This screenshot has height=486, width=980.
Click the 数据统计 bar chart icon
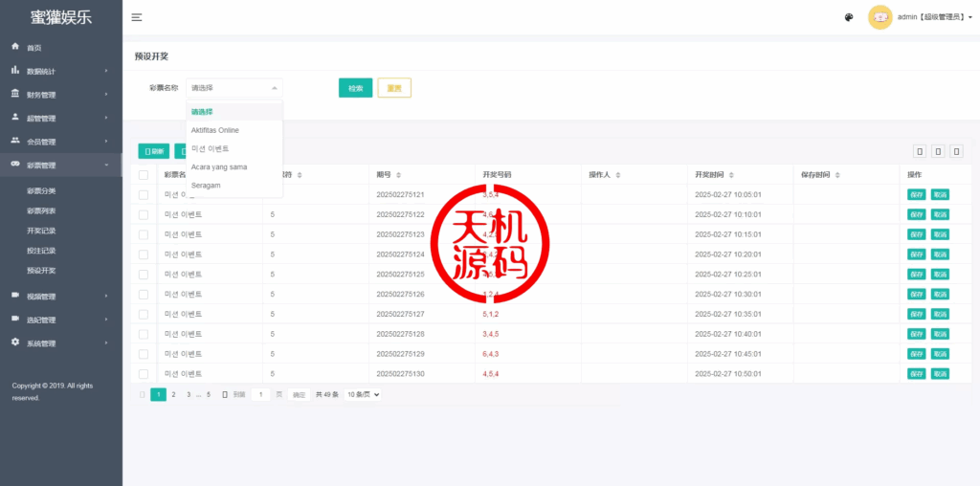15,70
